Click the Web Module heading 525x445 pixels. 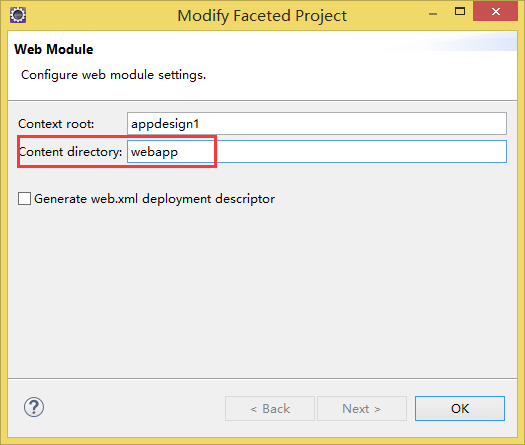54,49
